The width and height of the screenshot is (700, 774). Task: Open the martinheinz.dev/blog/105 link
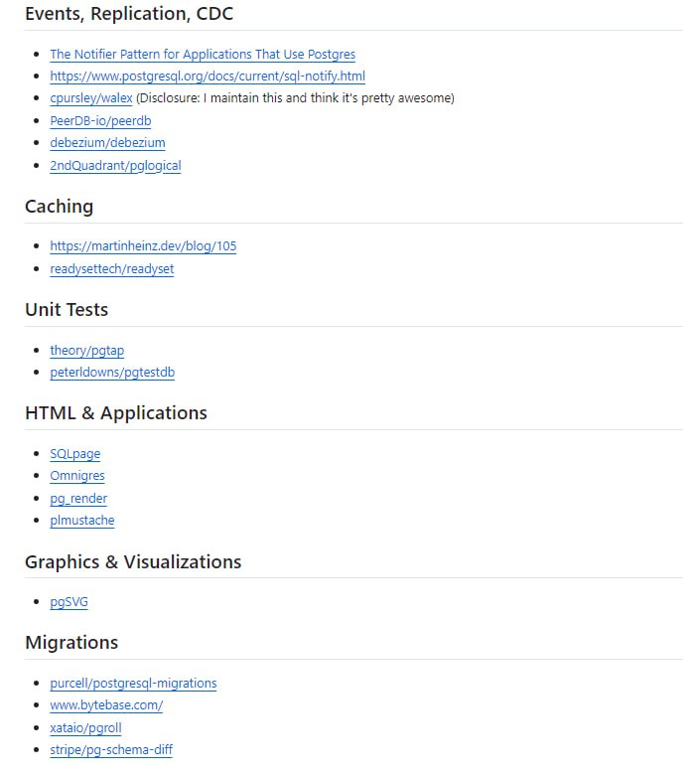pyautogui.click(x=143, y=246)
